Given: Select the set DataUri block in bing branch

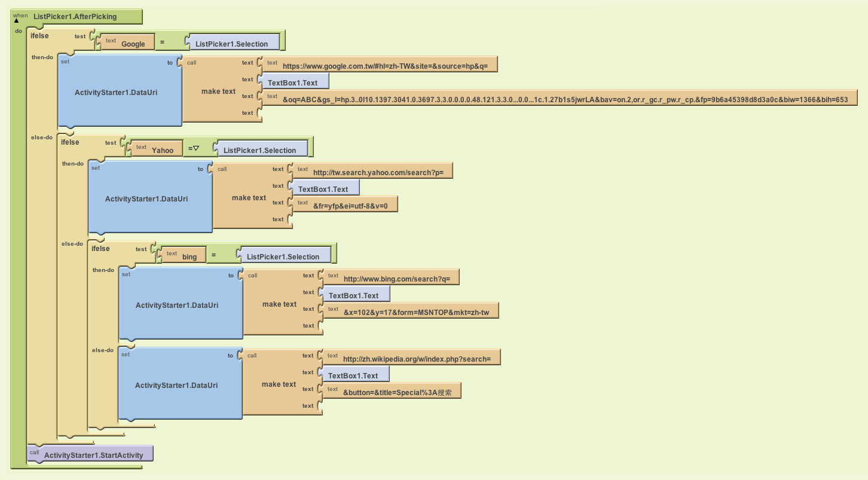Looking at the screenshot, I should point(181,304).
